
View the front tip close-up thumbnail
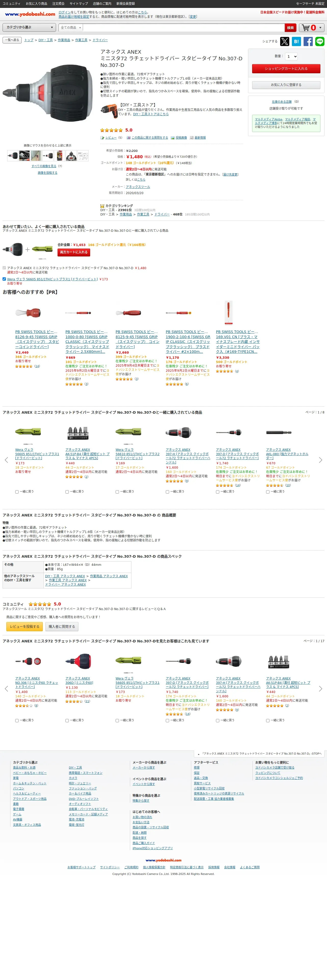72,156
